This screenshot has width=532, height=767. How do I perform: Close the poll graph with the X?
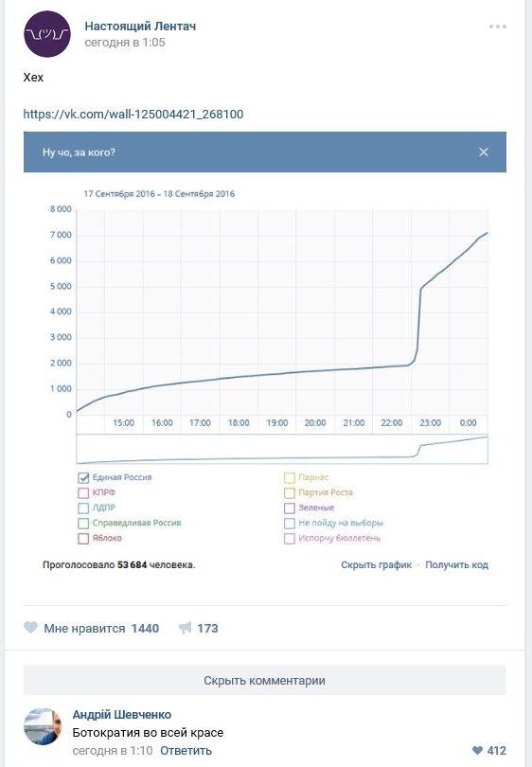[484, 152]
